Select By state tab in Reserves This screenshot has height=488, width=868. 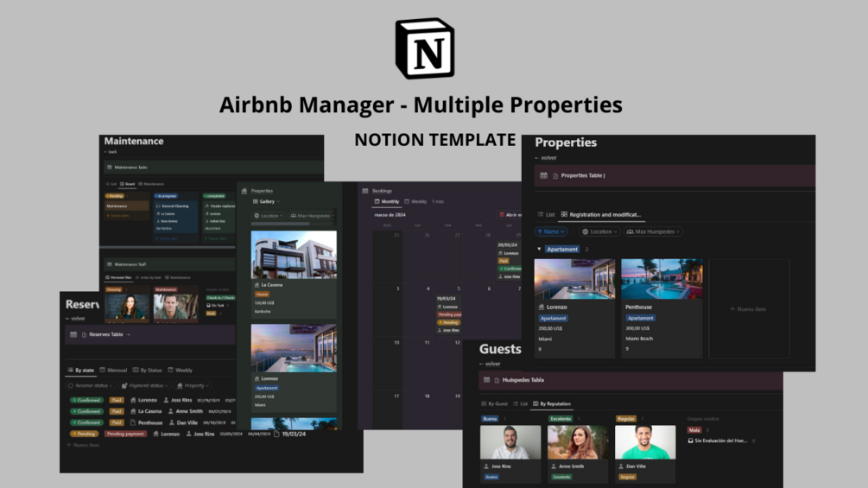tap(81, 371)
